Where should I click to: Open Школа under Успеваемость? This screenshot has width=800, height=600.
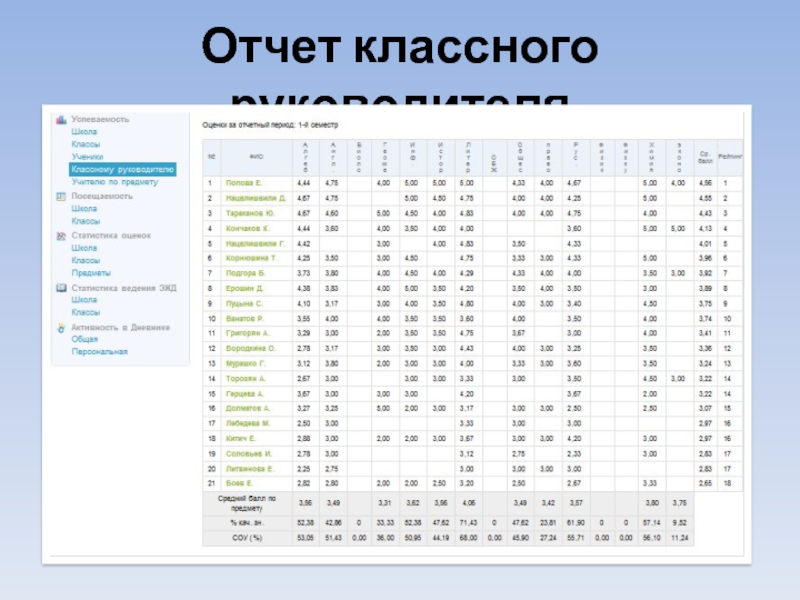pyautogui.click(x=84, y=132)
